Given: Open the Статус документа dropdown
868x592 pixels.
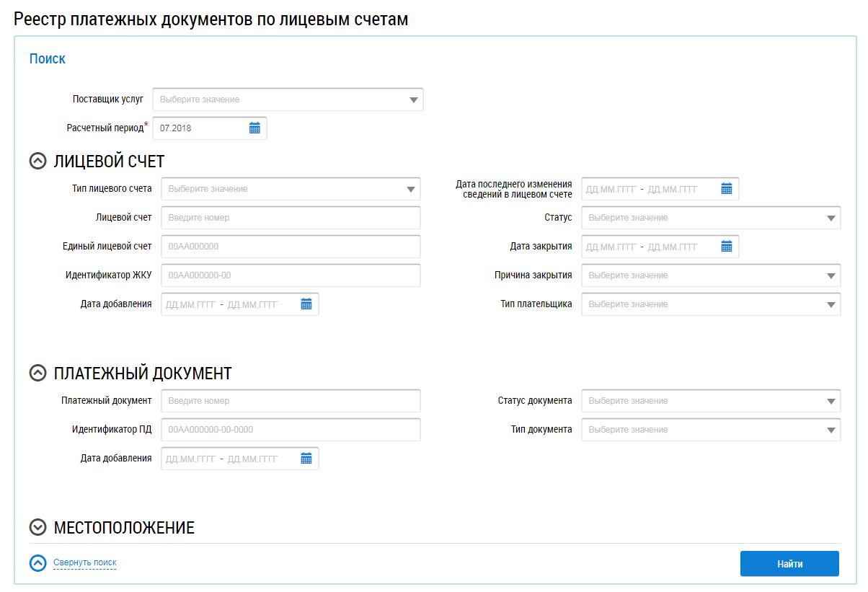Looking at the screenshot, I should pyautogui.click(x=711, y=401).
